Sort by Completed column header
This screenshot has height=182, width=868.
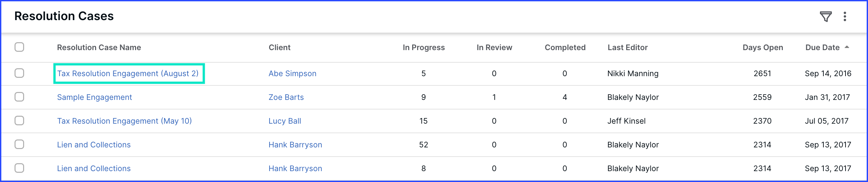(x=565, y=47)
